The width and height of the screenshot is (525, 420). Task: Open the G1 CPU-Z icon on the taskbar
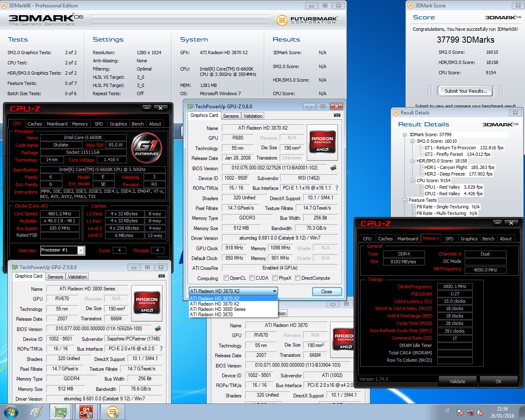(x=86, y=412)
